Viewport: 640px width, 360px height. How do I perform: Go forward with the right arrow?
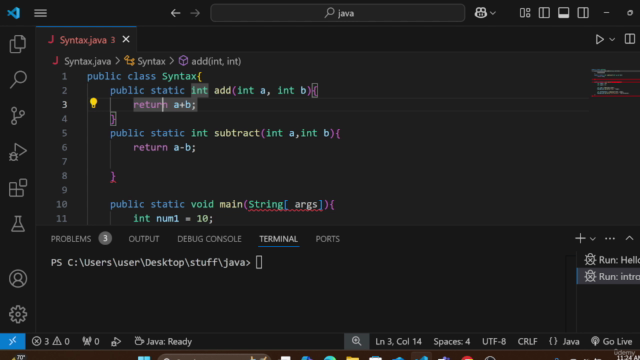point(195,13)
